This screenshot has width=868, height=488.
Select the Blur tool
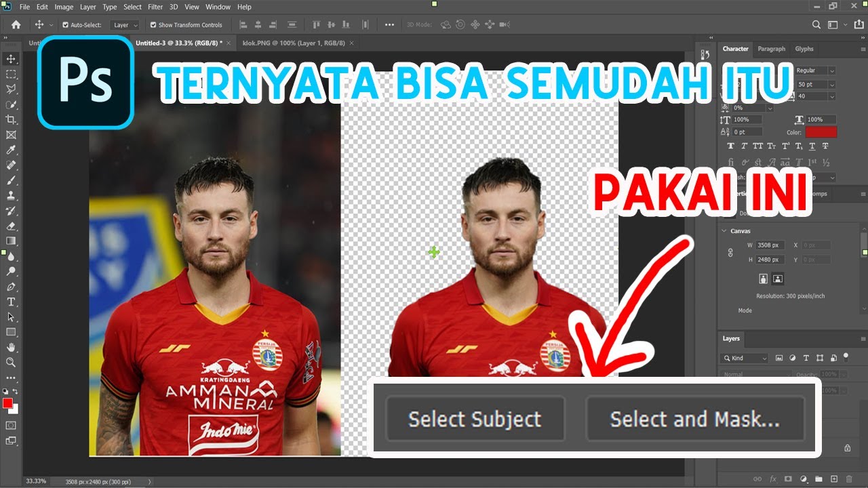click(11, 256)
